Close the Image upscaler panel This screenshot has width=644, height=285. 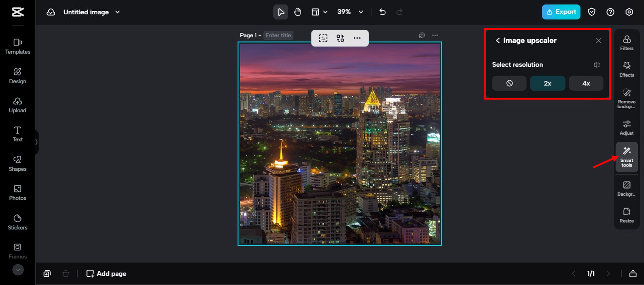click(598, 41)
